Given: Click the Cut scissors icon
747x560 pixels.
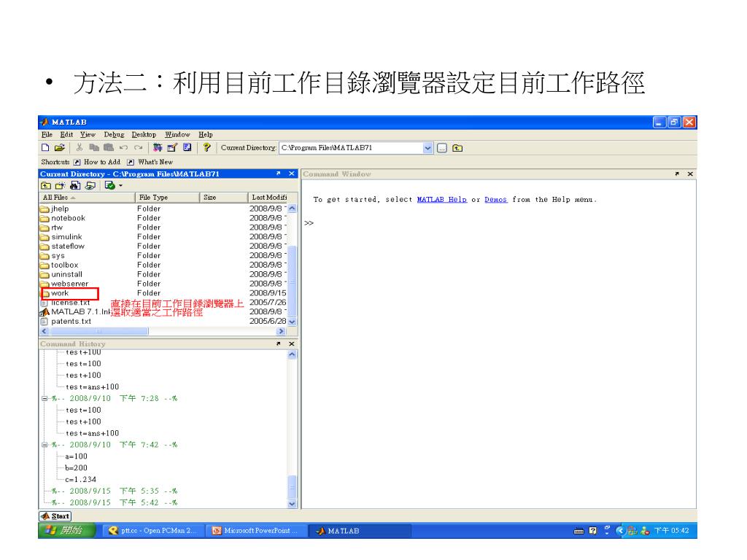Looking at the screenshot, I should point(80,147).
